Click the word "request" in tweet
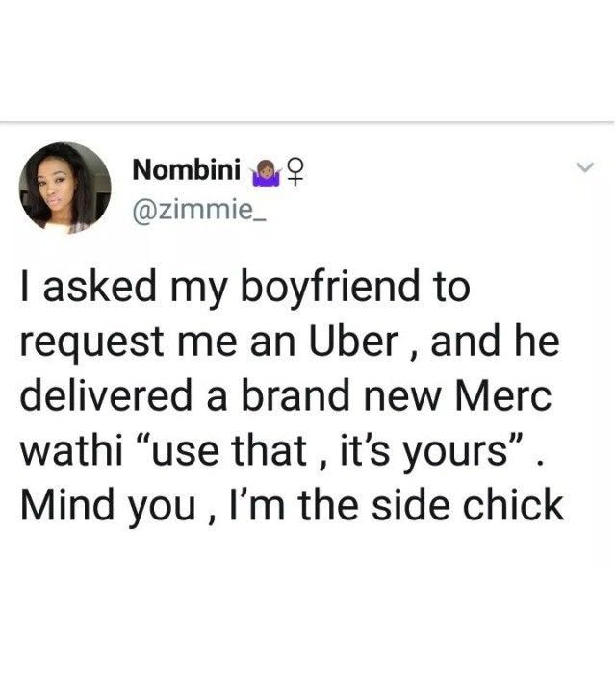Screen dimensions: 616x684 [x=91, y=344]
